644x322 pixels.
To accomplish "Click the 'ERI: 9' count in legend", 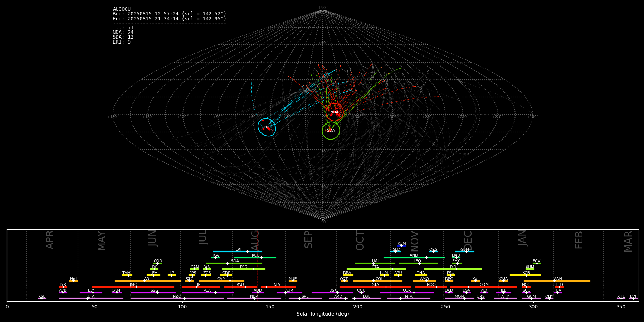I will click(x=122, y=42).
